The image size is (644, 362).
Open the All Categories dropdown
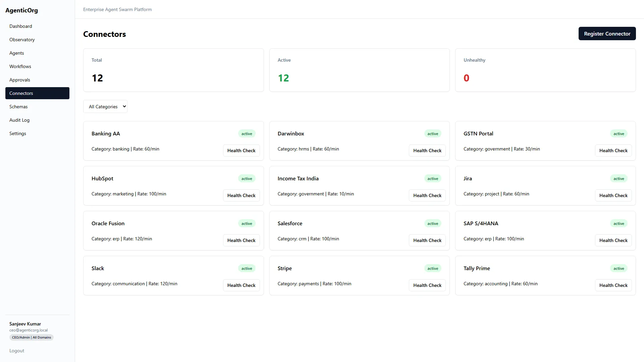(x=105, y=107)
